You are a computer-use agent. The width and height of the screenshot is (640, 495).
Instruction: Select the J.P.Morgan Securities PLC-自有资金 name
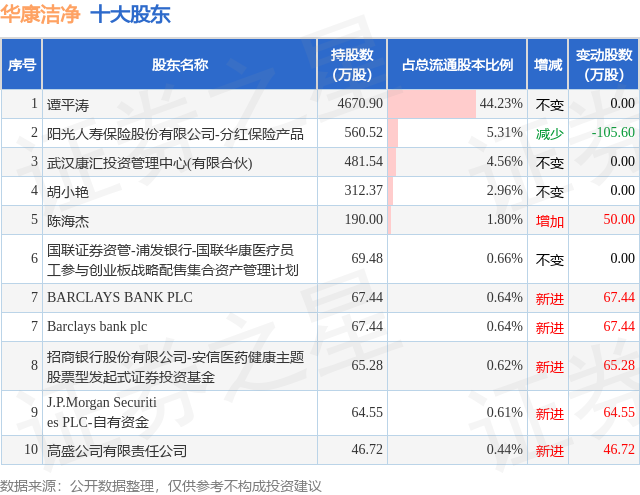point(102,412)
